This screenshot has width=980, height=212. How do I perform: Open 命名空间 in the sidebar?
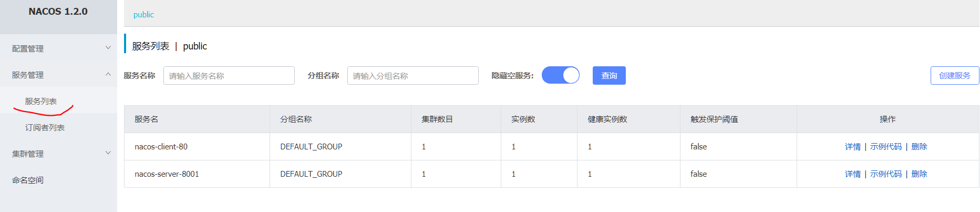pyautogui.click(x=28, y=180)
